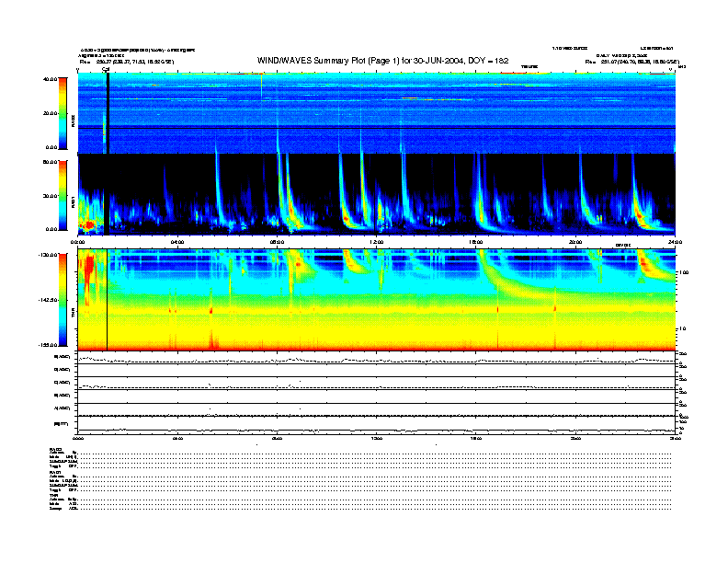The width and height of the screenshot is (728, 563).
Task: Click the top spectrogram color scale bar
Action: pyautogui.click(x=63, y=112)
